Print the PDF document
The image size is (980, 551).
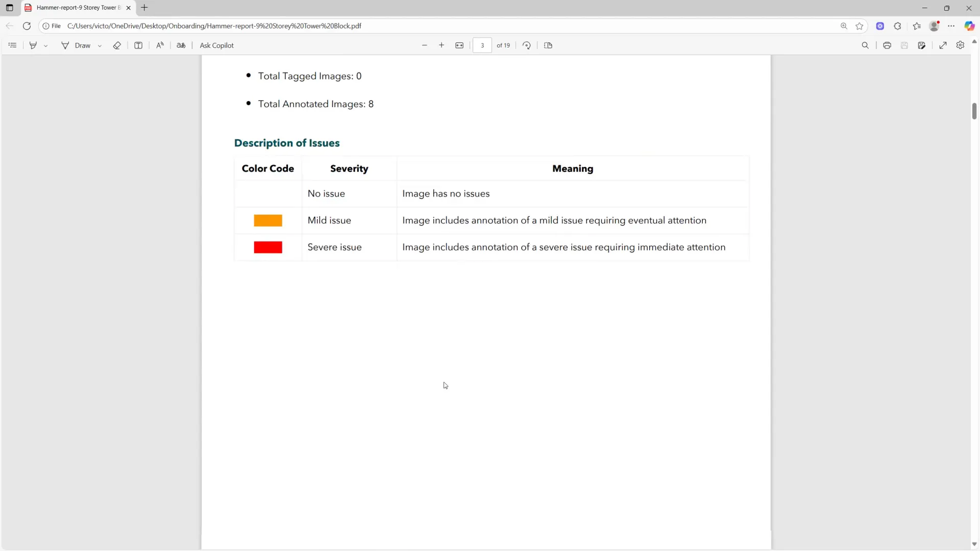(x=887, y=45)
